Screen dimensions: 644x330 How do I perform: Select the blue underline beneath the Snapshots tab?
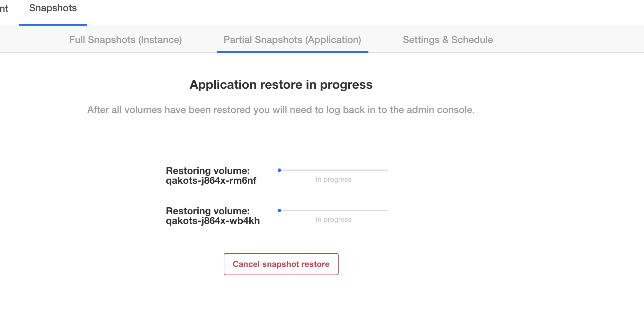point(53,24)
